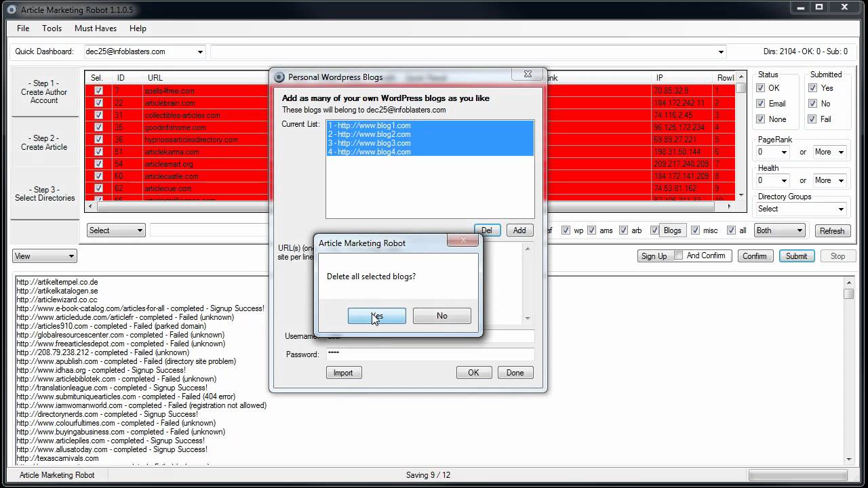Toggle the Submitted Yes checkbox
Viewport: 868px width, 488px height.
[812, 88]
